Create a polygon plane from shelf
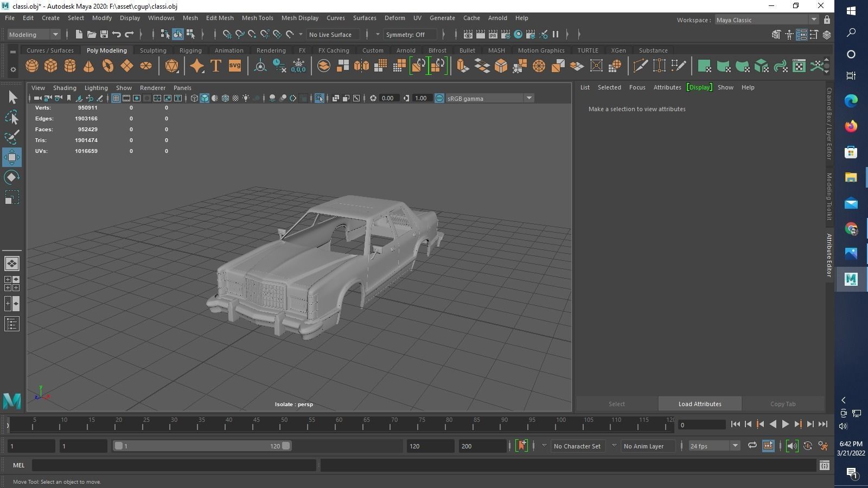The image size is (868, 488). [127, 66]
